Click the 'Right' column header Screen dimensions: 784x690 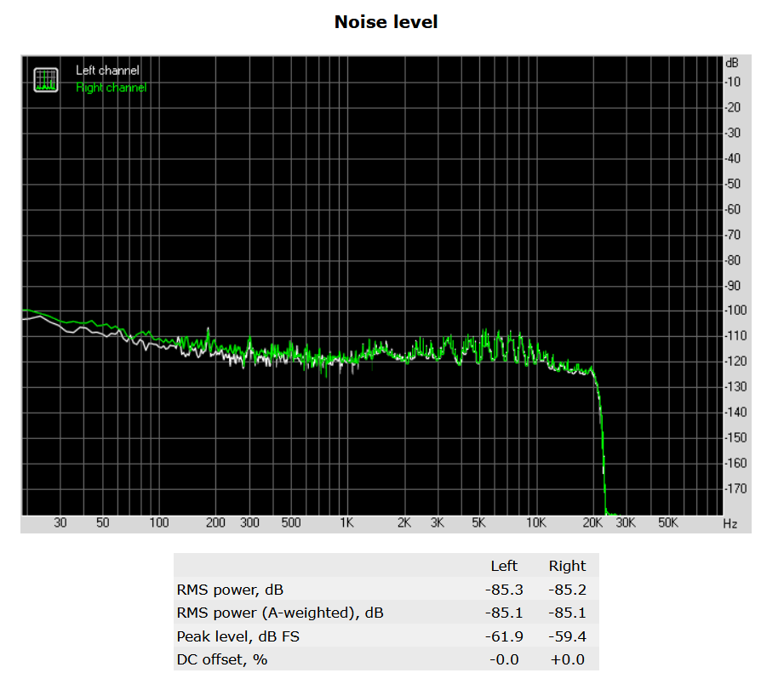567,566
